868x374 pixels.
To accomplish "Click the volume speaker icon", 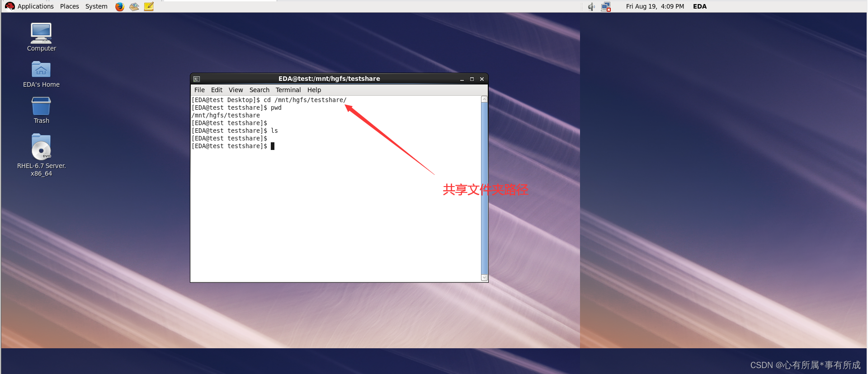I will (x=591, y=6).
